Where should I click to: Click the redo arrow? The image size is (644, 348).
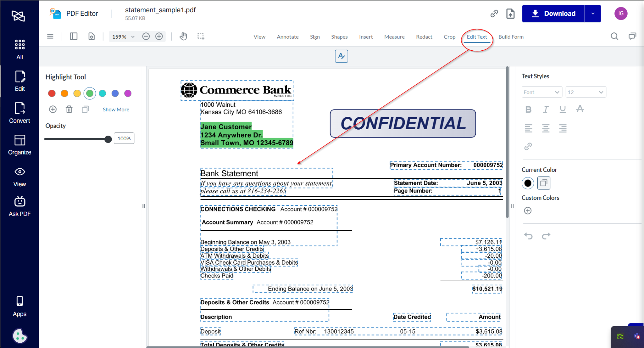546,236
